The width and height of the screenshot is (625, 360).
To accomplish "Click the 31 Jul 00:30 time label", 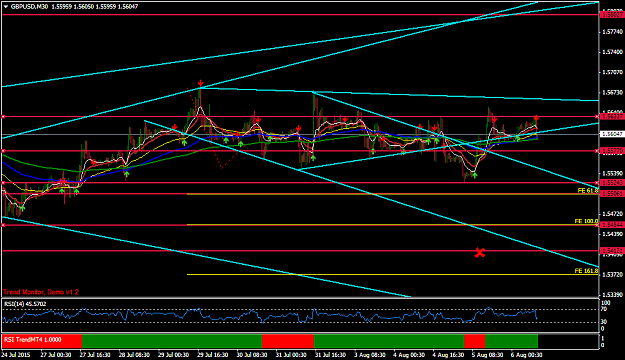I will [x=291, y=354].
